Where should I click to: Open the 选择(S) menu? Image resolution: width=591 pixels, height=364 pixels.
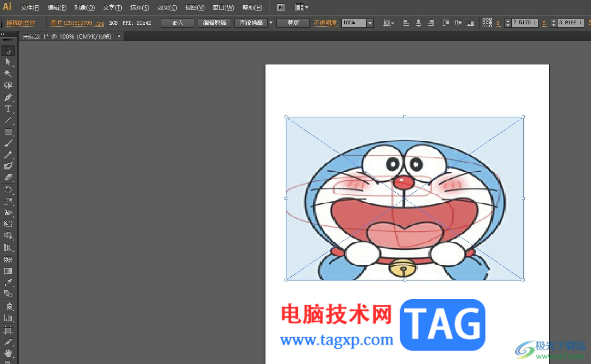pyautogui.click(x=139, y=8)
